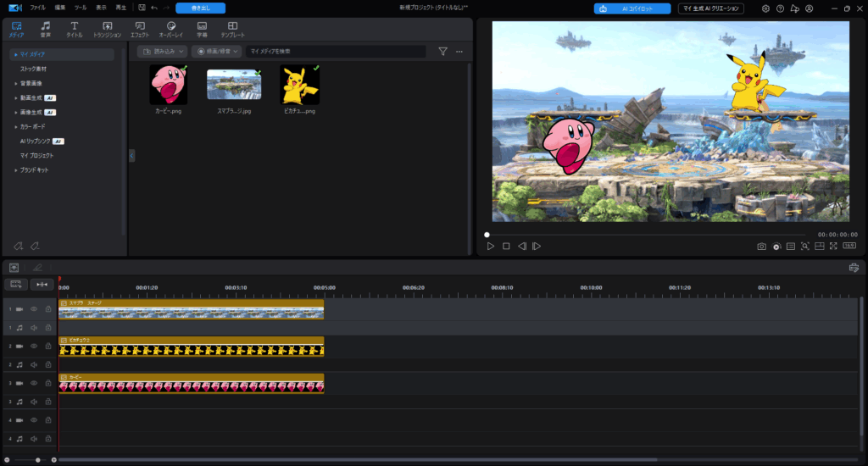Collapse the マイ メディア tree item
868x466 pixels.
pyautogui.click(x=15, y=54)
